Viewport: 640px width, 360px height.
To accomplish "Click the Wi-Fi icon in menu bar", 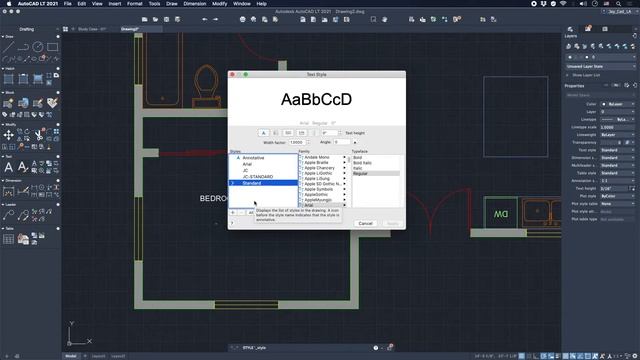I will coord(563,4).
